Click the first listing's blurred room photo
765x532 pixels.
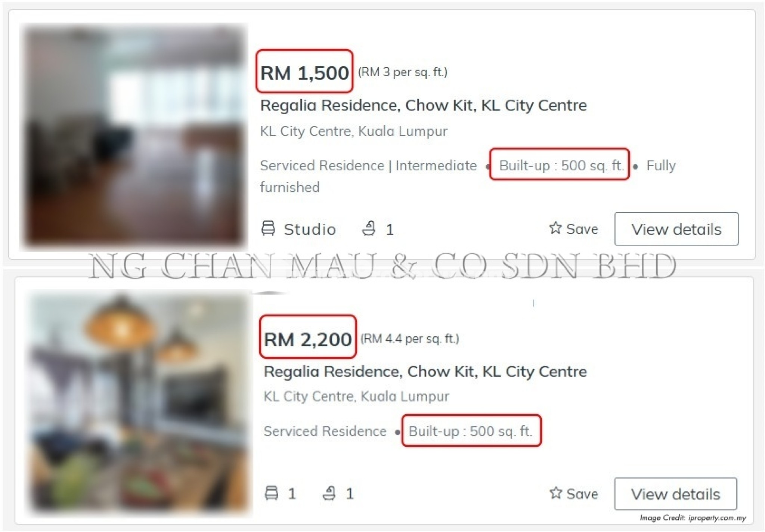(x=134, y=137)
